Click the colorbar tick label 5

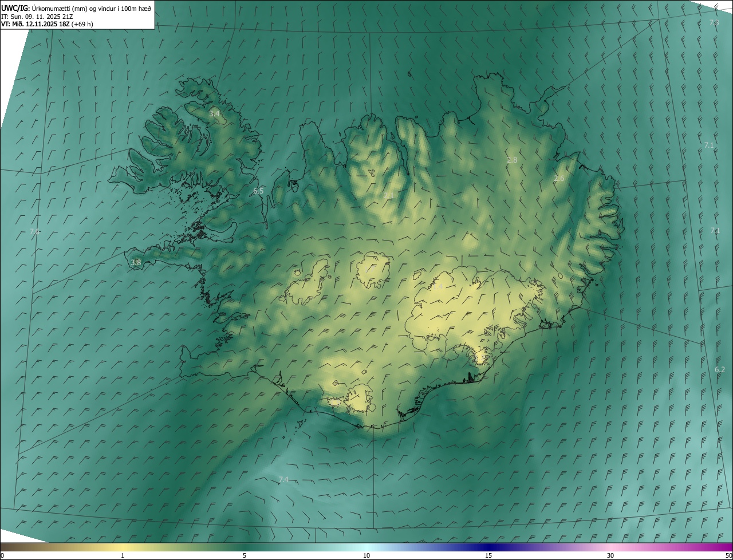[x=245, y=555]
